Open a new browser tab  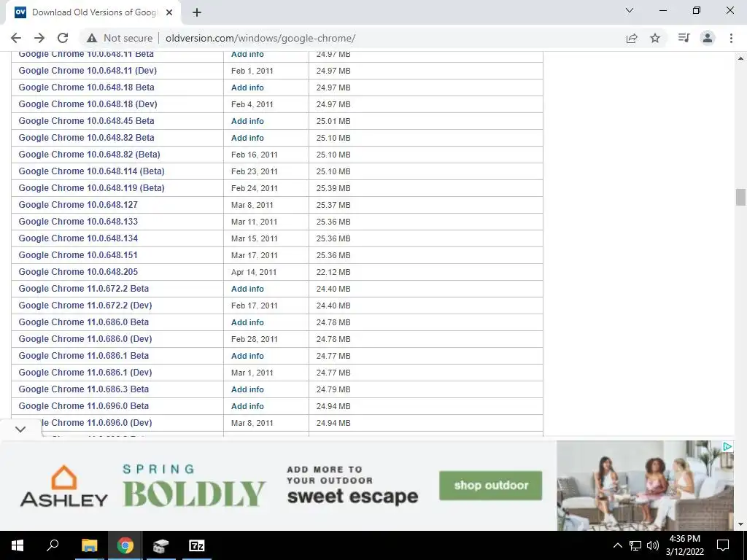pos(197,12)
